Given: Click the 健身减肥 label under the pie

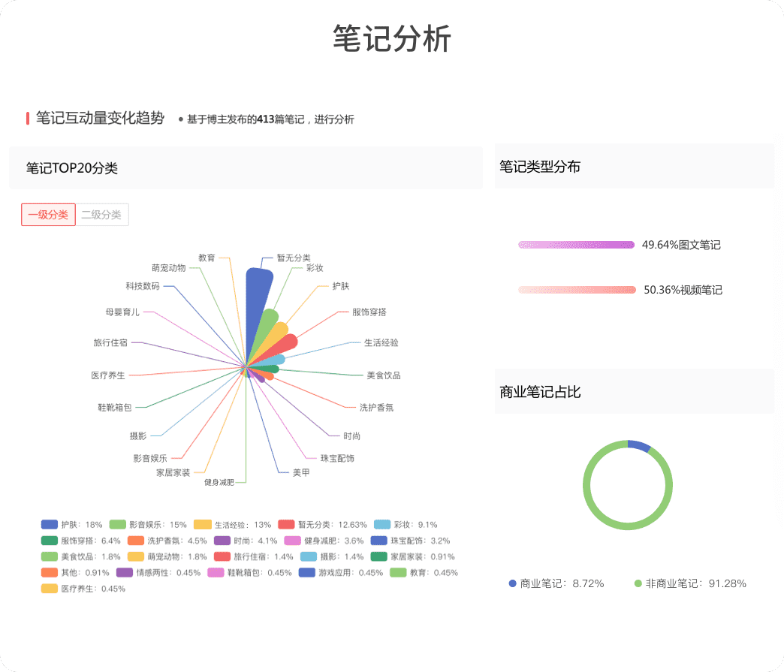Looking at the screenshot, I should click(219, 482).
